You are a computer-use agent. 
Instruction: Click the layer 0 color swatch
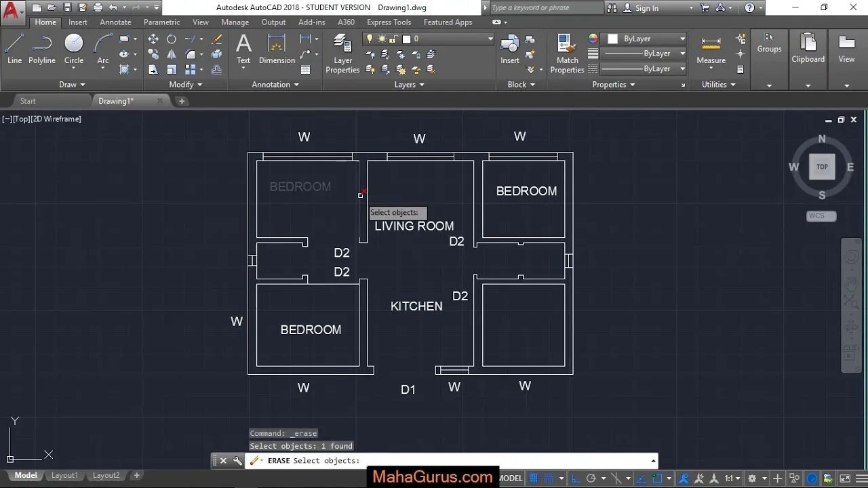point(407,39)
